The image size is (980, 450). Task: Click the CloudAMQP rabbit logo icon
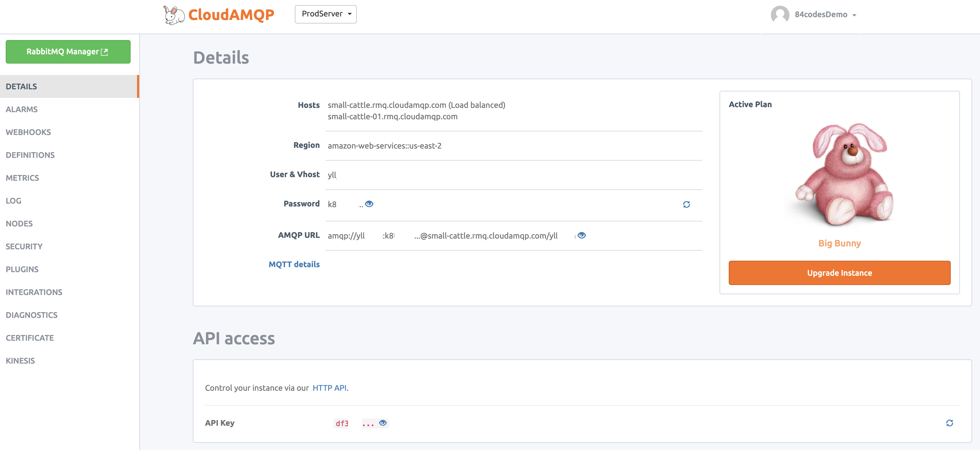point(174,15)
